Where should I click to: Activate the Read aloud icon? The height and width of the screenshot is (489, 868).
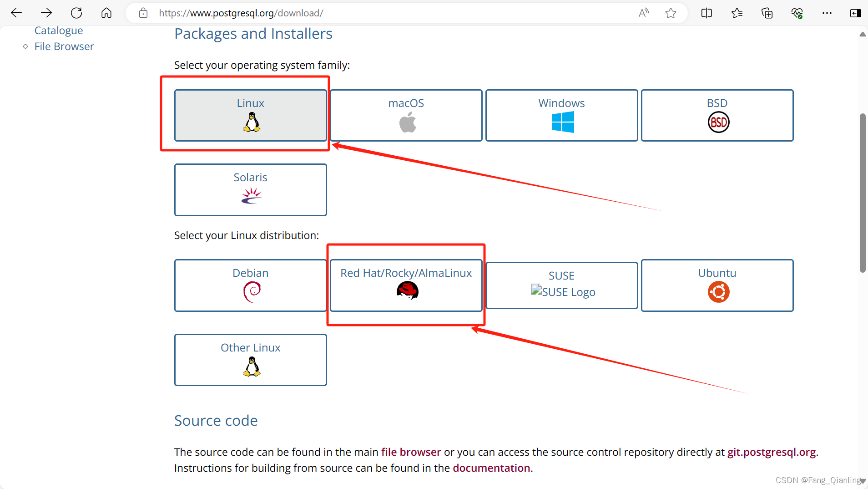pos(643,13)
